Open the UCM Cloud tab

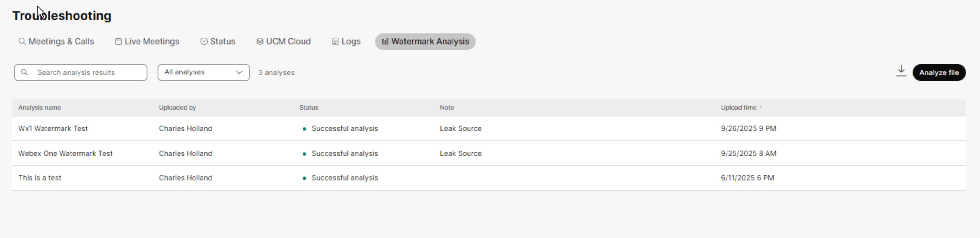click(284, 41)
